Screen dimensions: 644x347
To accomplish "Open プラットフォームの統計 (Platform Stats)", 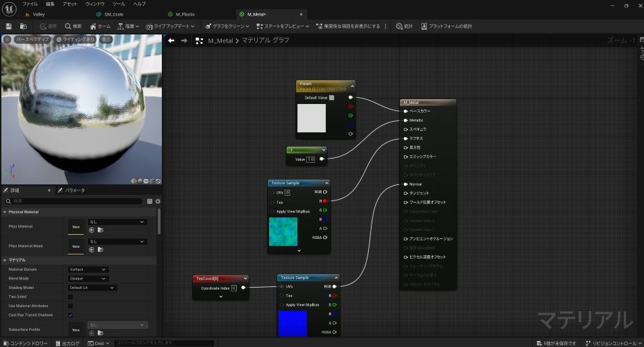I will (446, 26).
